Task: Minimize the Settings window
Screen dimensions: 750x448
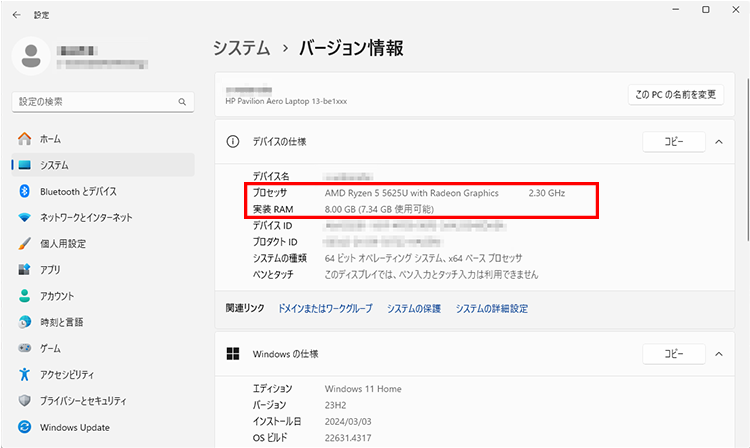Action: [x=676, y=10]
